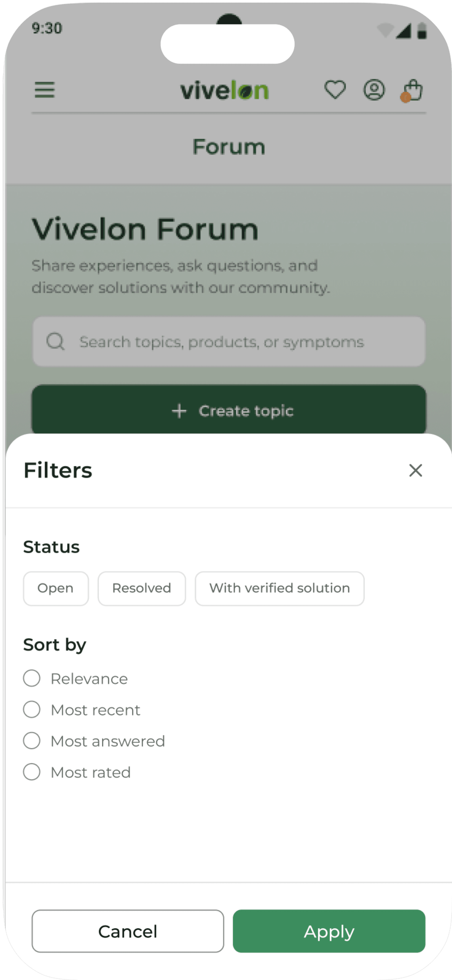Screen dimensions: 452x980
Task: Open the hamburger menu
Action: coord(44,90)
